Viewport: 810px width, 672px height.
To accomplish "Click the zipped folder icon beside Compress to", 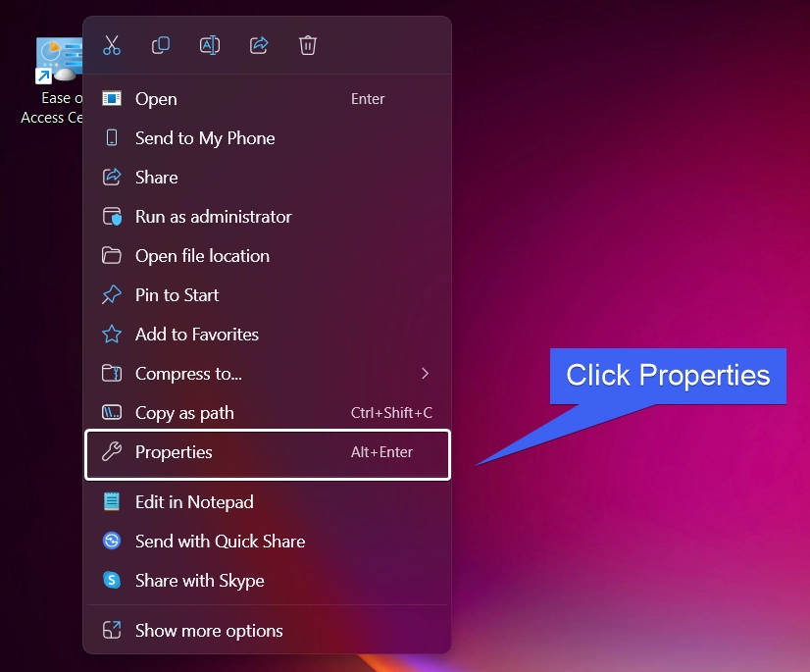I will click(x=112, y=373).
